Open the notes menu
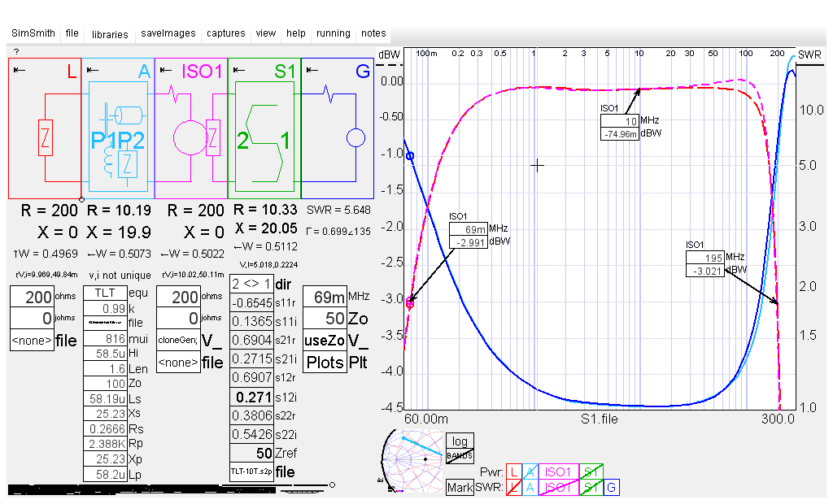The height and width of the screenshot is (504, 833). point(373,33)
